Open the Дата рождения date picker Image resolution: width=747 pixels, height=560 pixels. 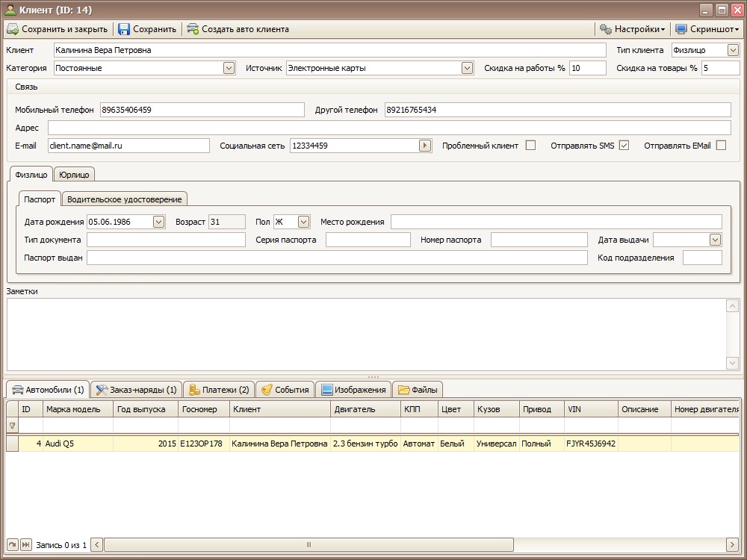[158, 222]
